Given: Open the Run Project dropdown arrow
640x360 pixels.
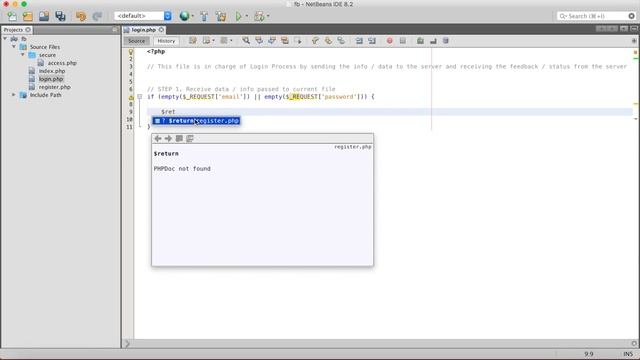Looking at the screenshot, I should 247,16.
